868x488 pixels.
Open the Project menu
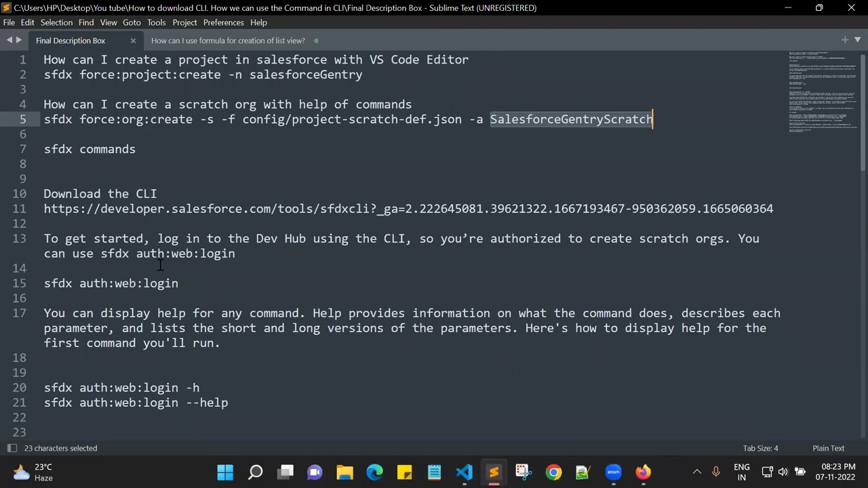coord(184,22)
